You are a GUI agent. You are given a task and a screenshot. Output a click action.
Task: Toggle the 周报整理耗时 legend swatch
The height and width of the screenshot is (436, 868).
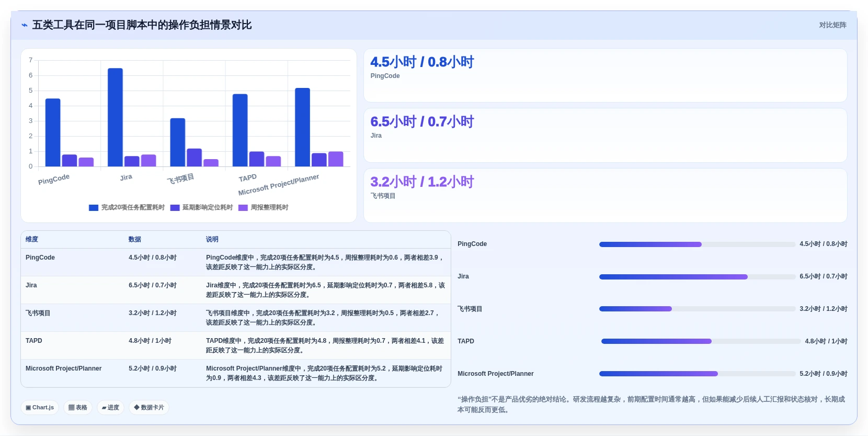(243, 208)
